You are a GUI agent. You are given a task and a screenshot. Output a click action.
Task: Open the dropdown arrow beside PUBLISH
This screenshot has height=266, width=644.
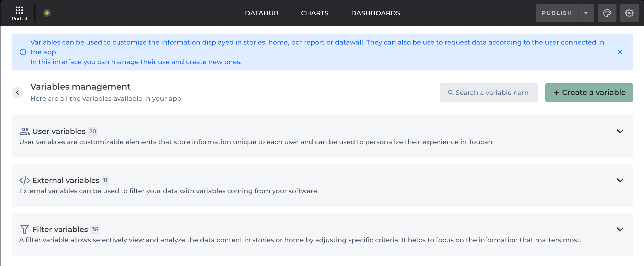pos(586,13)
